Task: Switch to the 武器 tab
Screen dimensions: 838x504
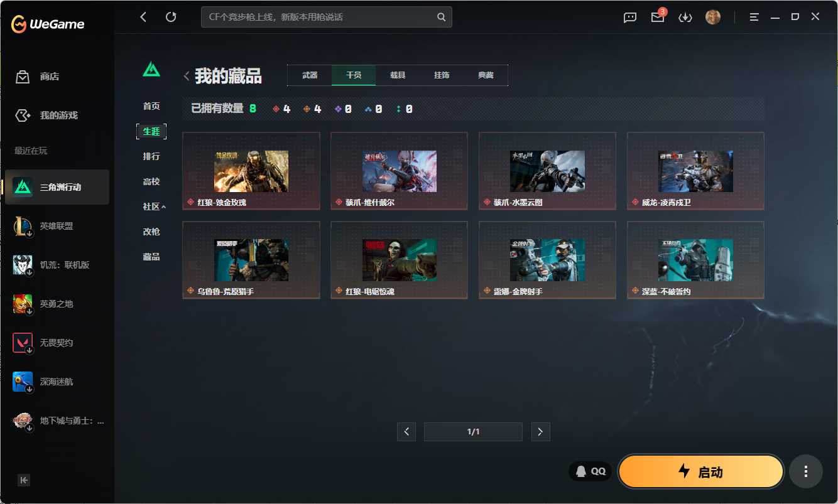Action: tap(310, 75)
